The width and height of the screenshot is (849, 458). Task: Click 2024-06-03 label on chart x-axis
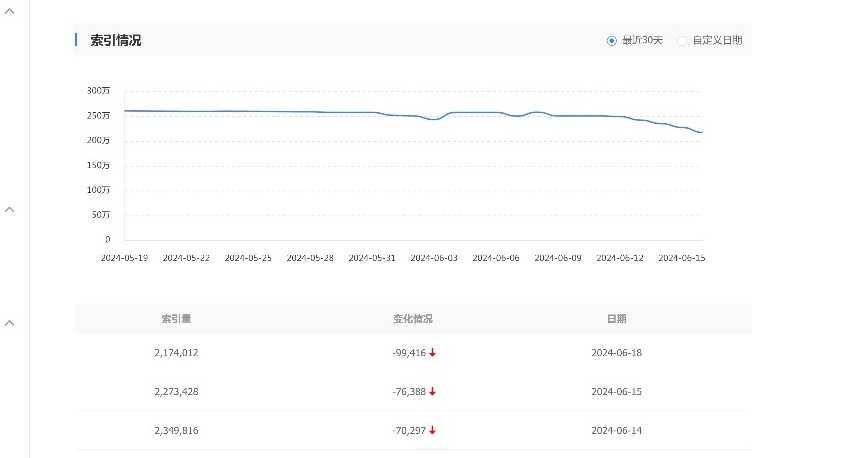tap(433, 258)
